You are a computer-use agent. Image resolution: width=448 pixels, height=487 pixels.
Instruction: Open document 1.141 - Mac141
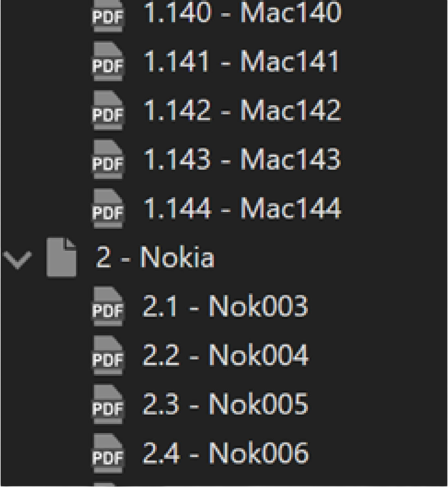[241, 62]
